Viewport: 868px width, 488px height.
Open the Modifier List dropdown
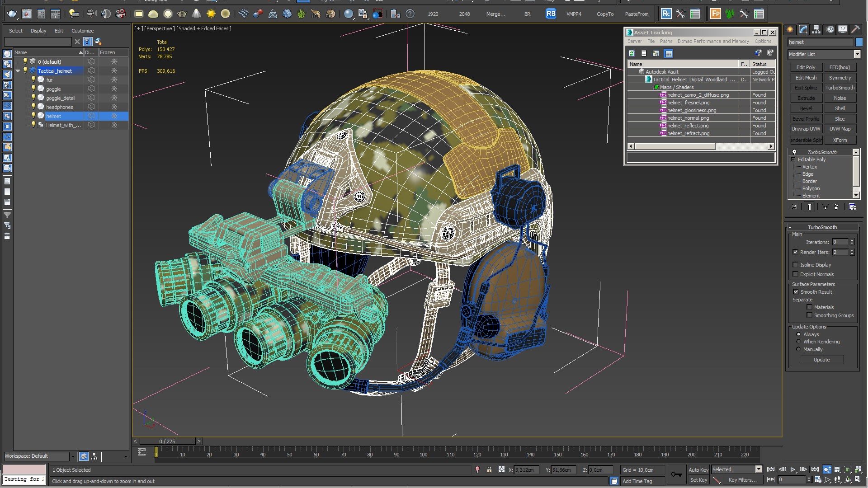click(857, 54)
